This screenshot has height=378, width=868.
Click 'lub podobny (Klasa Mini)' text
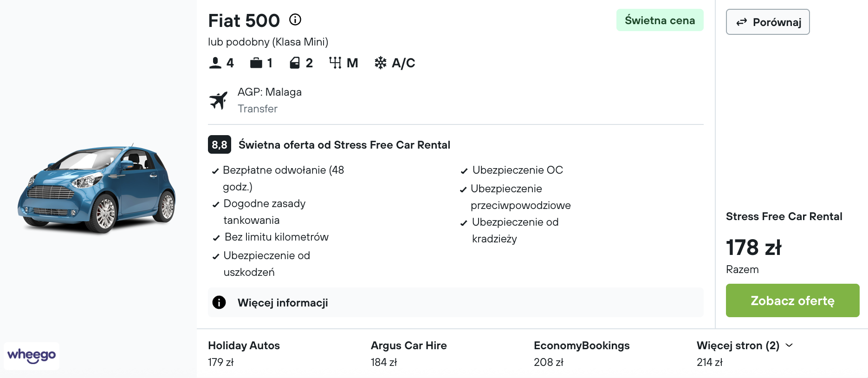(268, 42)
